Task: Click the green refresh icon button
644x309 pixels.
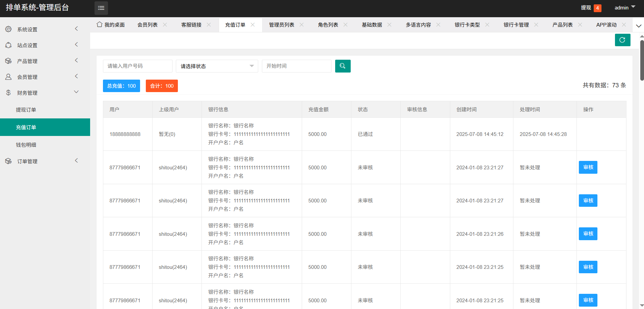Action: pos(622,40)
